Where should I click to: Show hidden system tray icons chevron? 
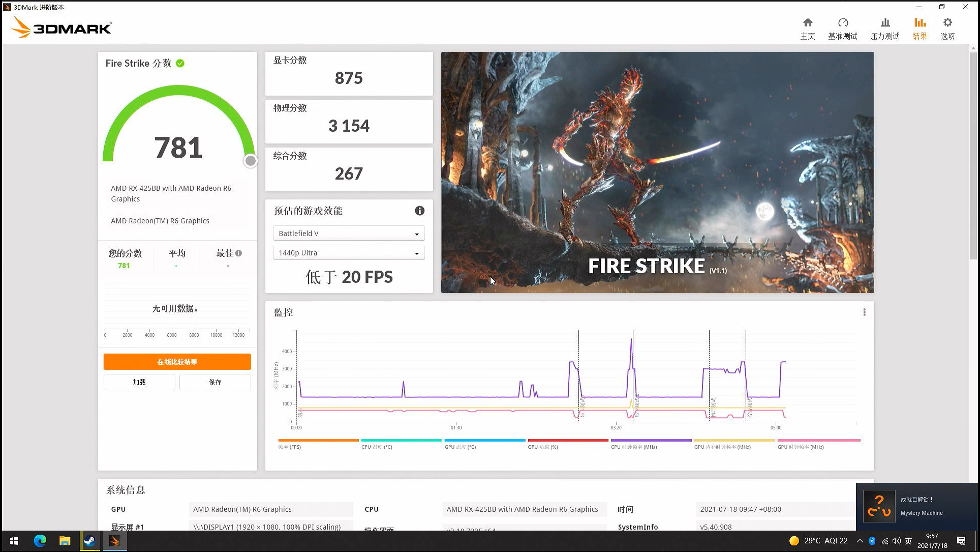click(860, 541)
